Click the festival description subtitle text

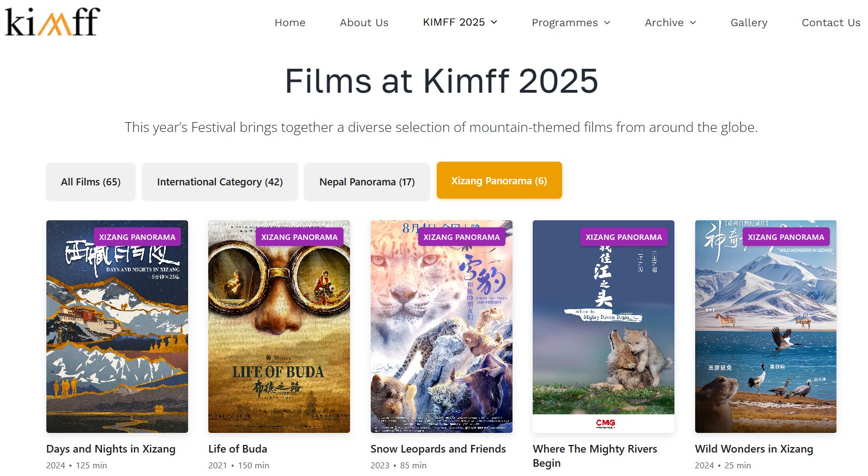coord(441,127)
